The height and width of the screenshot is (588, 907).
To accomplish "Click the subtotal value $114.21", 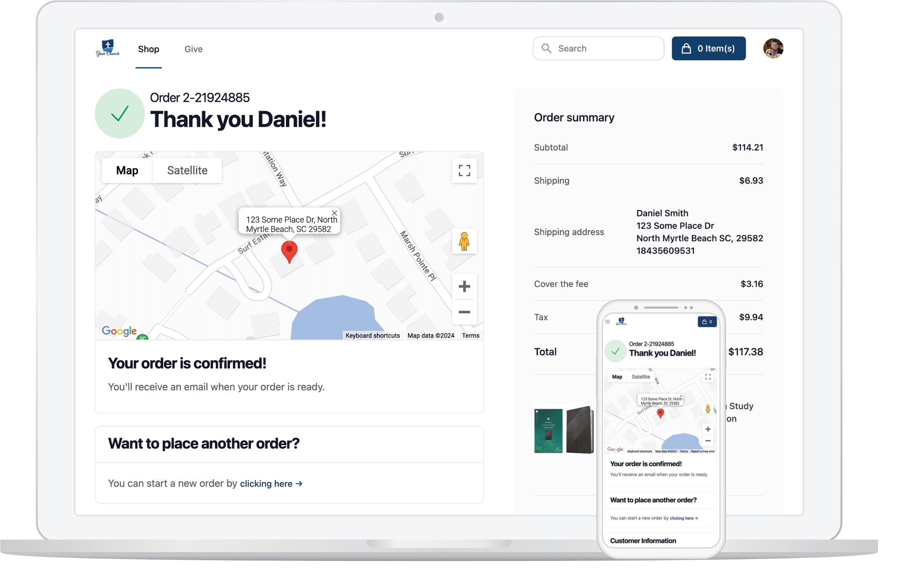I will click(x=748, y=147).
